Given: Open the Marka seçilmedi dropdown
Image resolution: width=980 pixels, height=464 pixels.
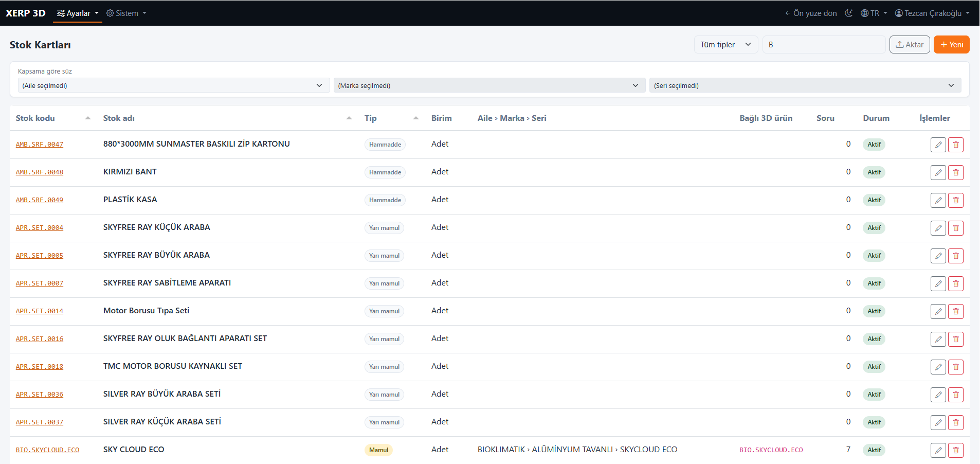Looking at the screenshot, I should 489,85.
